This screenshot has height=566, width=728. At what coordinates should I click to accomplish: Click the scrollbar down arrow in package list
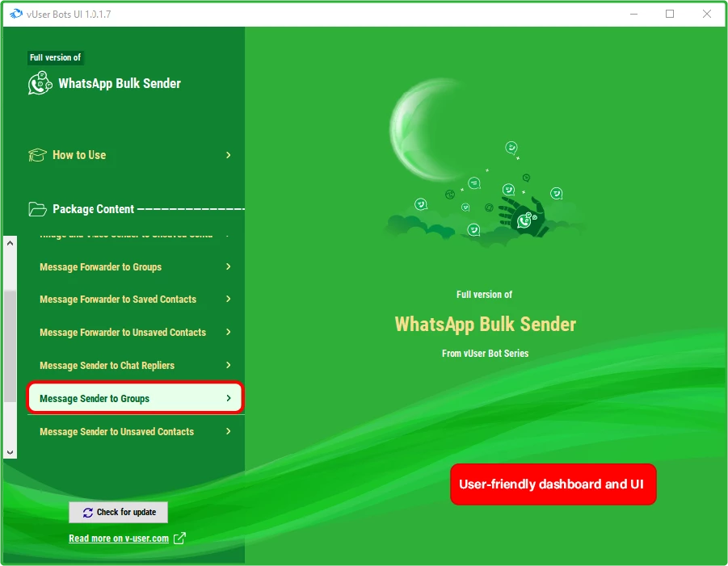pyautogui.click(x=11, y=452)
